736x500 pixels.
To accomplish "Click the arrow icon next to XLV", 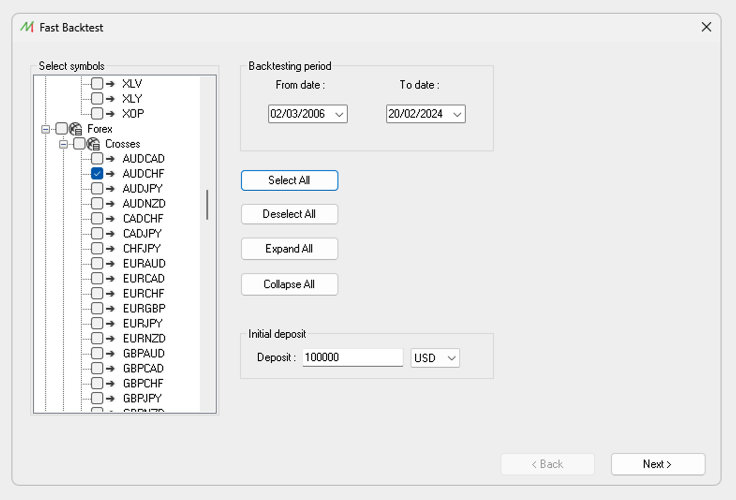I will [x=111, y=84].
